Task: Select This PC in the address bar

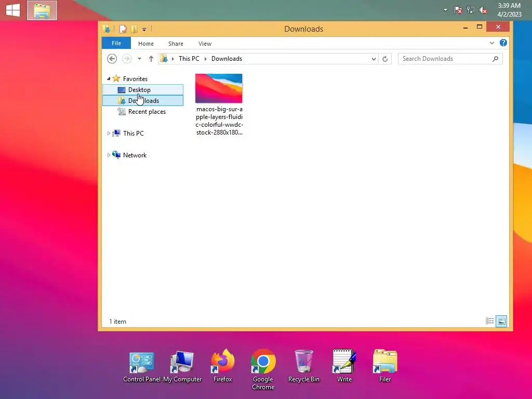Action: 189,59
